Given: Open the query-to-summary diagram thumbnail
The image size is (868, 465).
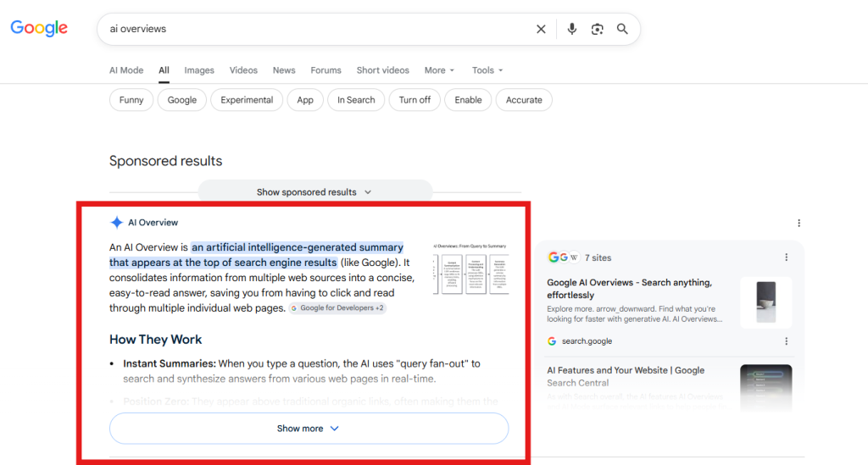Looking at the screenshot, I should click(x=470, y=268).
